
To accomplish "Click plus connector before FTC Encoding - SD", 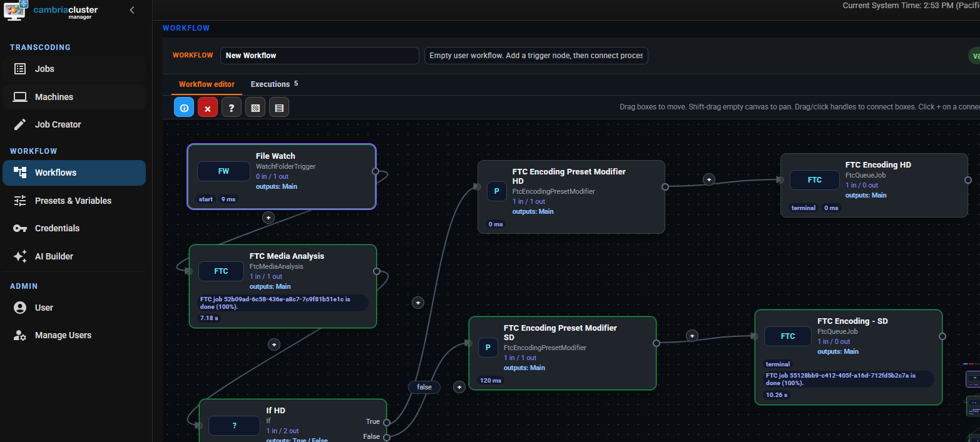I will (x=692, y=336).
